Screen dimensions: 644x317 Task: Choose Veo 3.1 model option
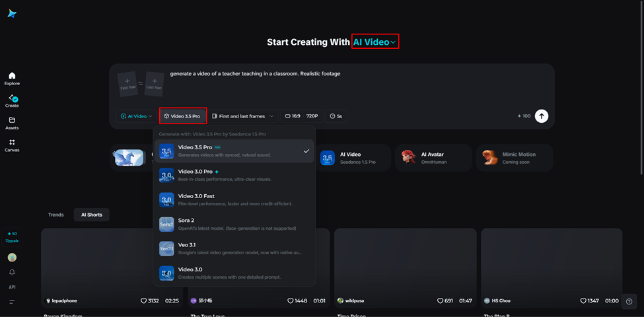pos(234,249)
